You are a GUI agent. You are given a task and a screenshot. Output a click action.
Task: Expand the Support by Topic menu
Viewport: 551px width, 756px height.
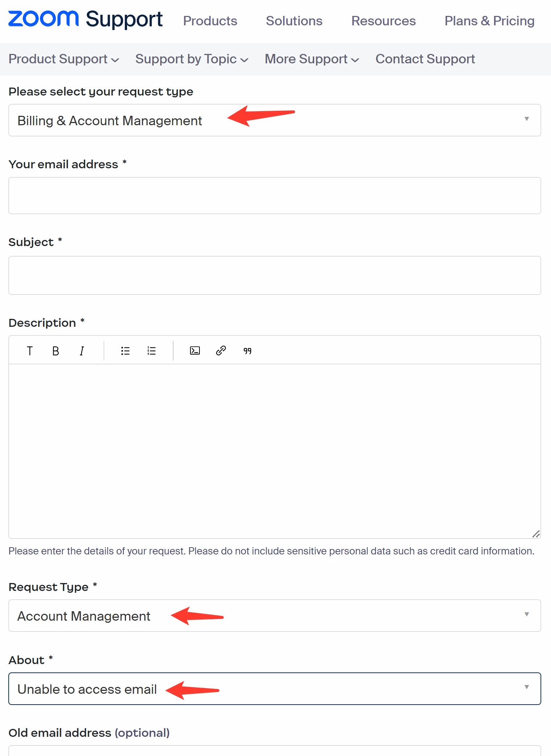point(192,59)
